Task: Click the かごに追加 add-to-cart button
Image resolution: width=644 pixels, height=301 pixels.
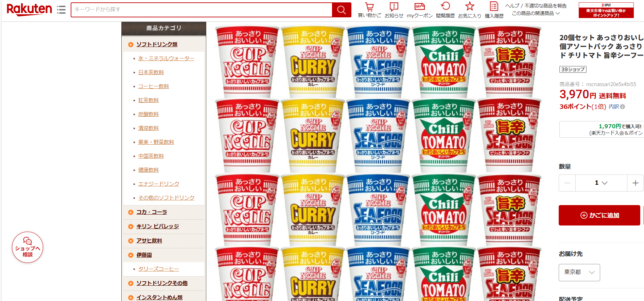Action: (599, 215)
